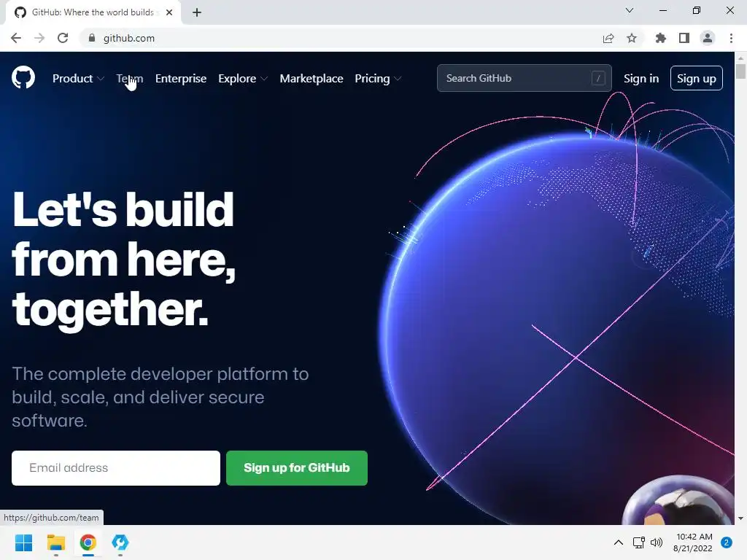The image size is (747, 560).
Task: Click the Sign in link
Action: 640,79
